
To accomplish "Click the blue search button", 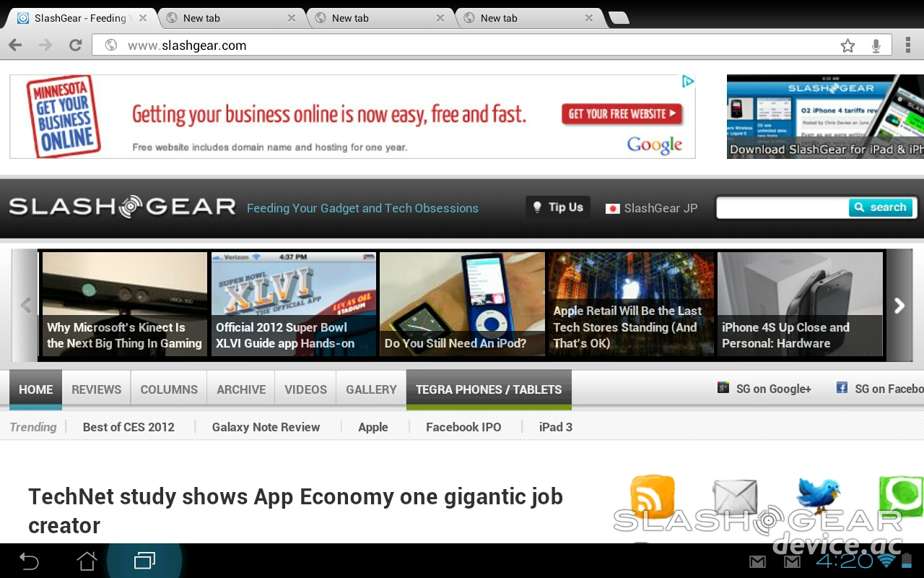I will [x=879, y=207].
